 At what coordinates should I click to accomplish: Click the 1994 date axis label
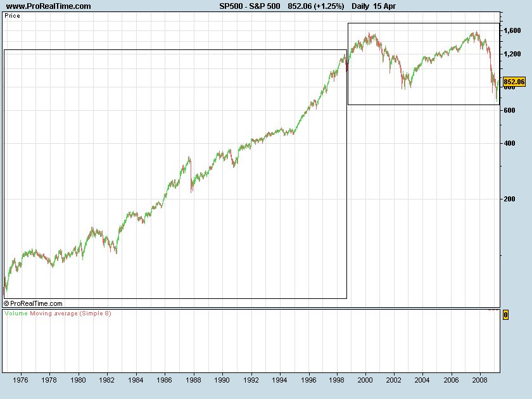[x=279, y=379]
